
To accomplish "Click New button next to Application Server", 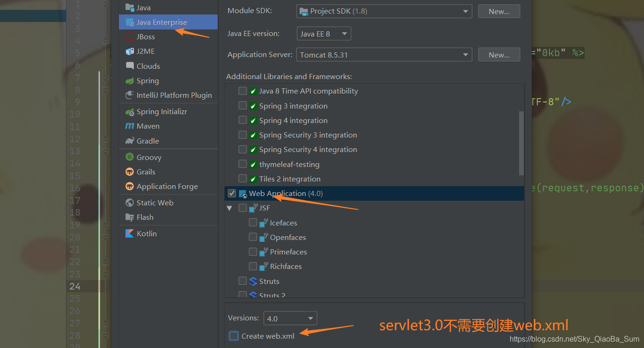I will (499, 55).
